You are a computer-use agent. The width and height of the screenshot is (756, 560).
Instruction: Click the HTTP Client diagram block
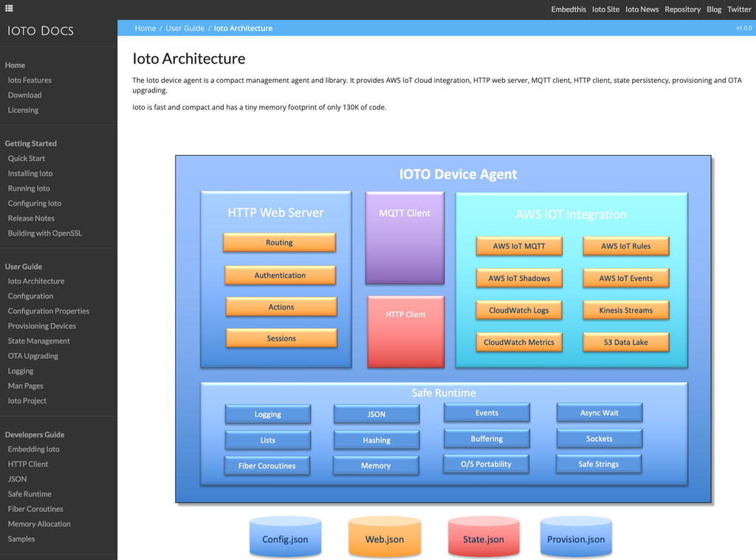pos(405,332)
